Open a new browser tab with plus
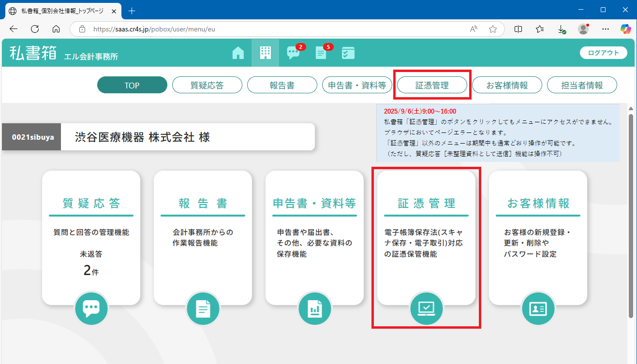 tap(132, 10)
